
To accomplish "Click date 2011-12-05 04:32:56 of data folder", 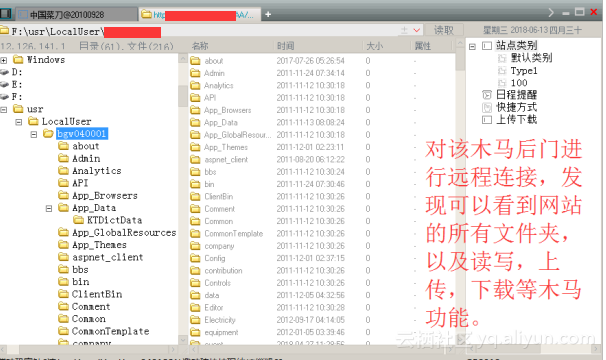I will [x=310, y=295].
